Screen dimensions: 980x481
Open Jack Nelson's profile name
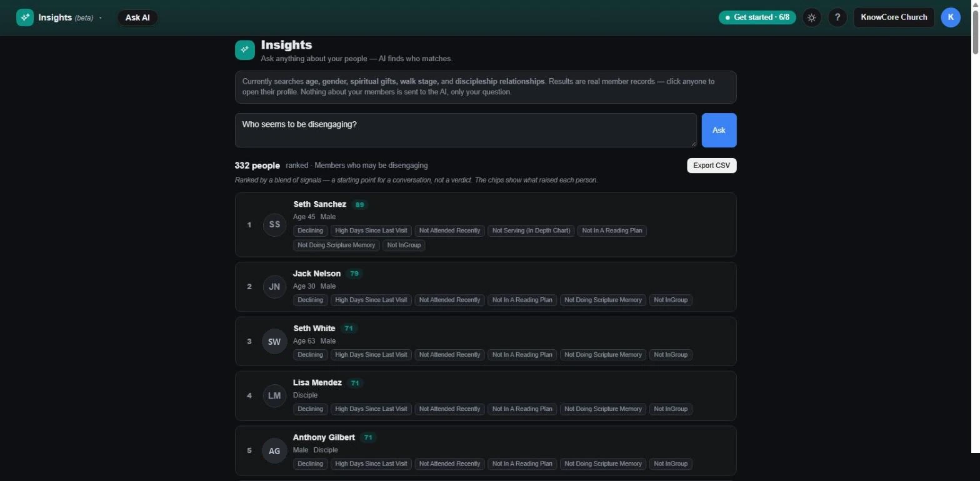[317, 274]
